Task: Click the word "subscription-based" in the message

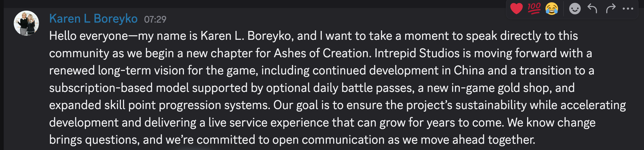Action: click(101, 88)
